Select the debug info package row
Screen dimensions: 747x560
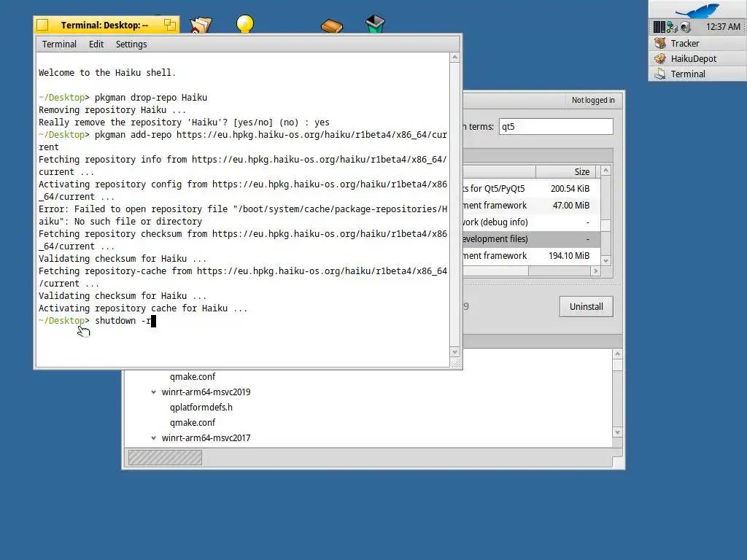click(x=532, y=222)
